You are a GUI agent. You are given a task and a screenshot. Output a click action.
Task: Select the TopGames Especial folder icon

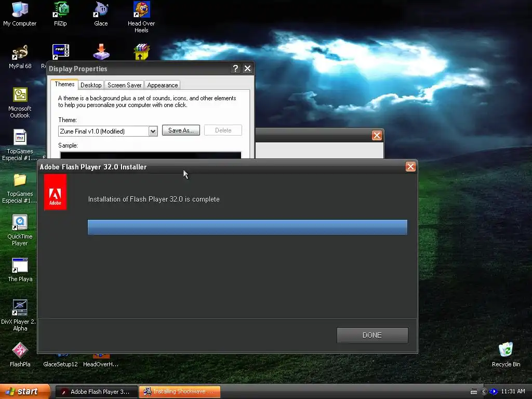20,188
